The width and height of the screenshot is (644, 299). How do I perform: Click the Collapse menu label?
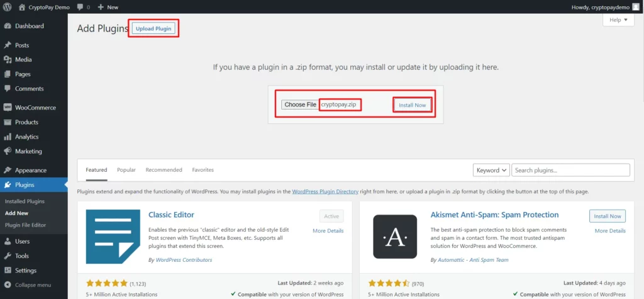coord(33,285)
